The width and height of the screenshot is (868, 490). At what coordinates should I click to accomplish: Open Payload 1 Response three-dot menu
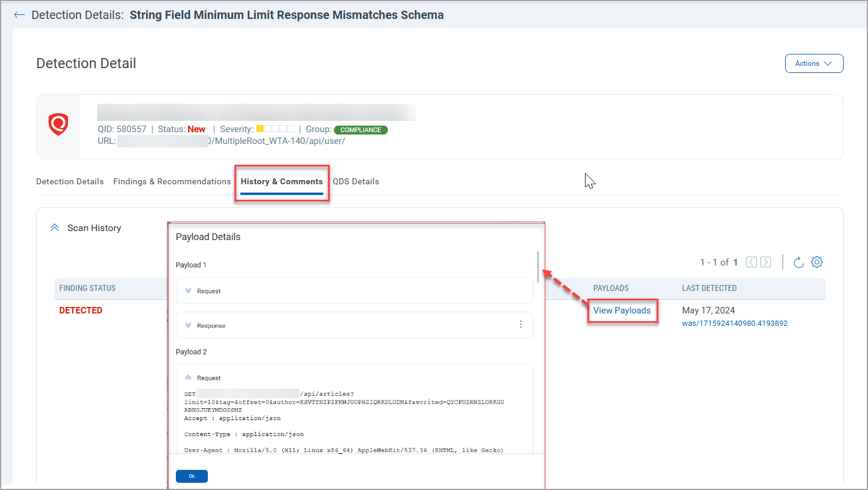pos(520,325)
